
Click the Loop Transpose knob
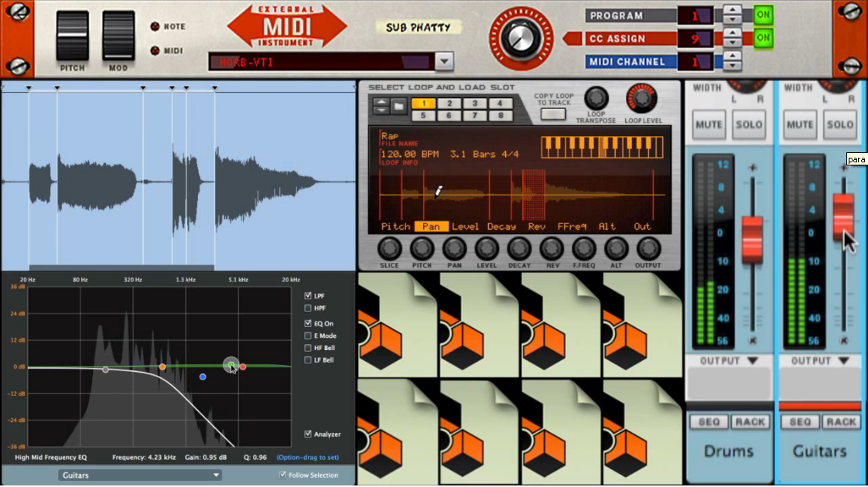coord(596,98)
